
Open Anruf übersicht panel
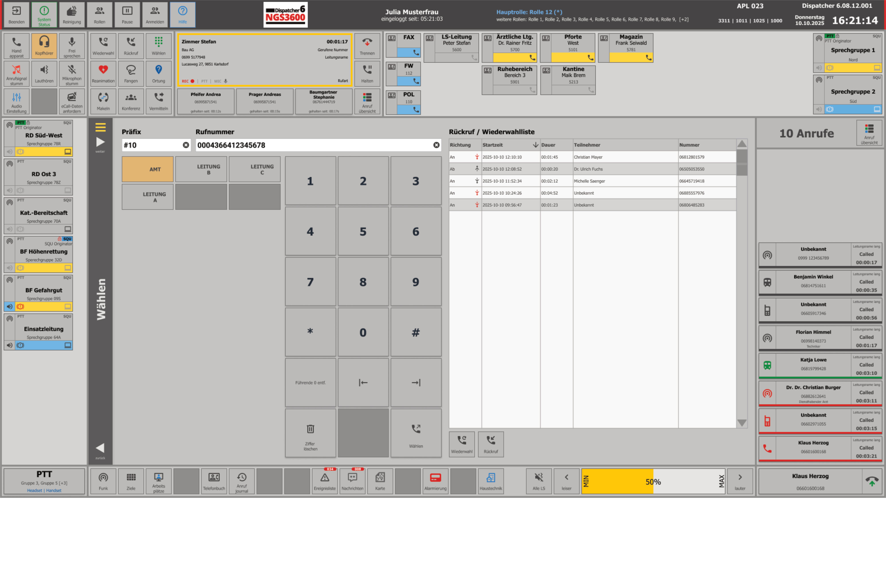367,101
